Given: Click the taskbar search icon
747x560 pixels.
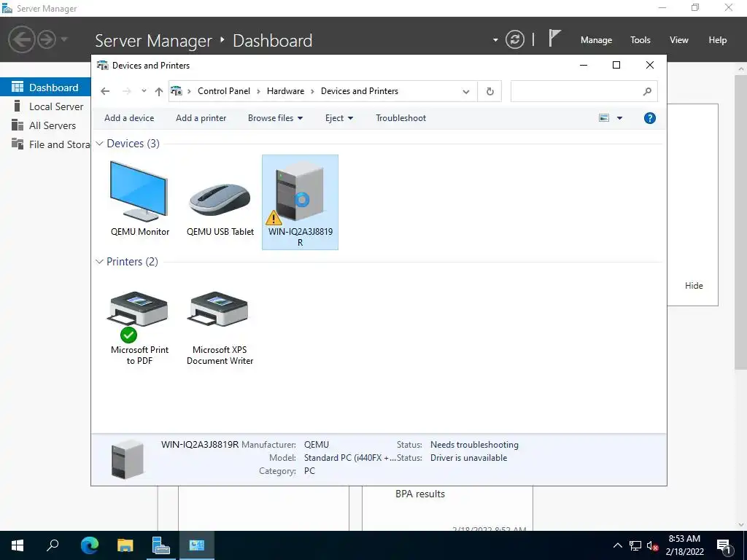Looking at the screenshot, I should [53, 545].
